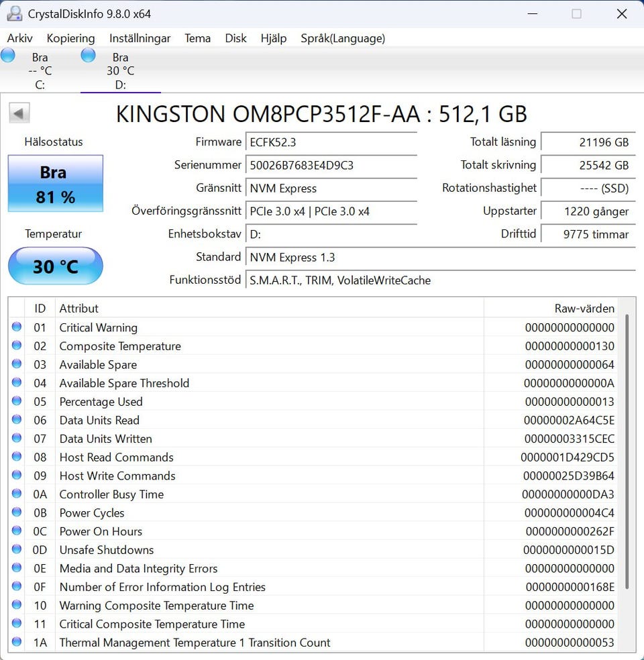Click the status dot beside Data Units Written

coord(17,438)
